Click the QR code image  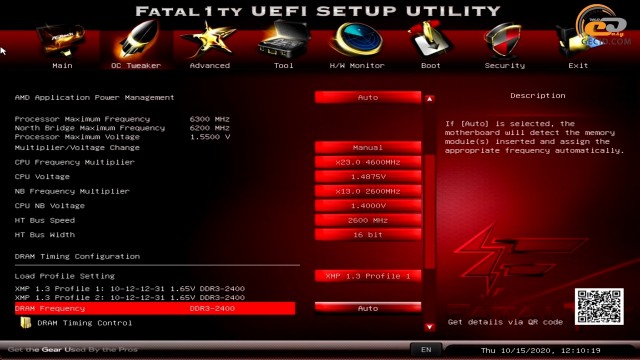coord(599,307)
